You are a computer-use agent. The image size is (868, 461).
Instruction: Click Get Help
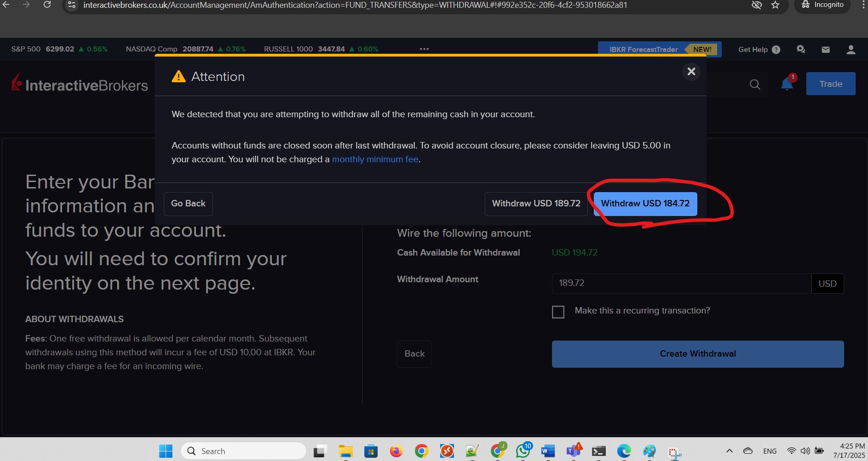(x=759, y=50)
